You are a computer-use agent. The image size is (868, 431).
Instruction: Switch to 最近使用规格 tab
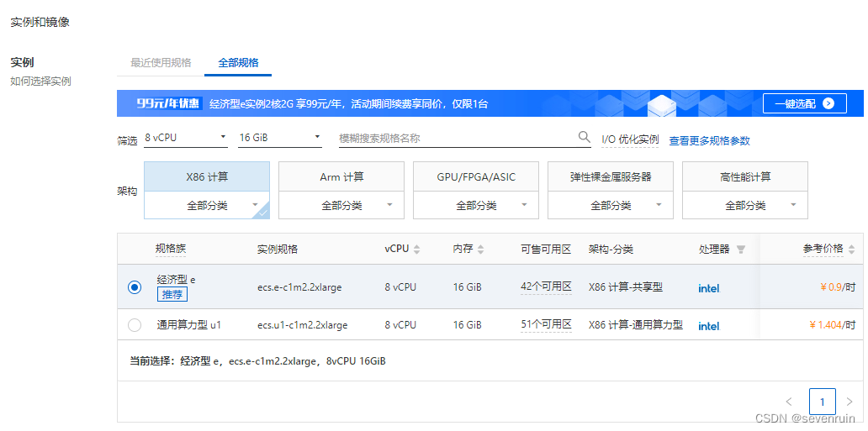(x=161, y=63)
